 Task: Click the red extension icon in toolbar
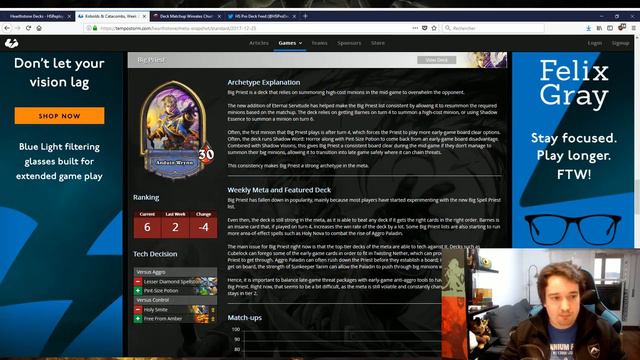pyautogui.click(x=622, y=28)
